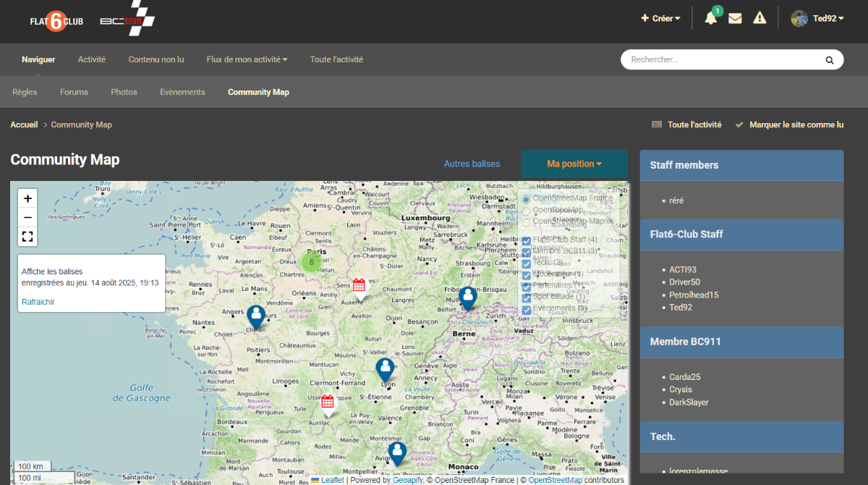This screenshot has height=485, width=868.
Task: Open the Activité menu item
Action: coord(92,60)
